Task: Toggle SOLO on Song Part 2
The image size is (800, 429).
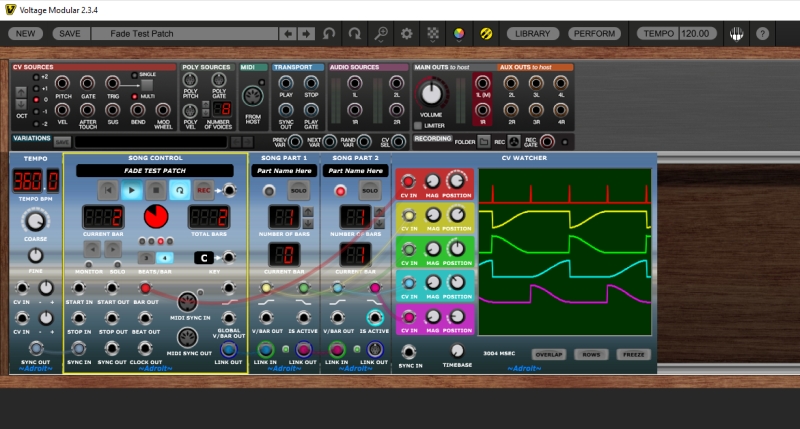Action: [370, 191]
